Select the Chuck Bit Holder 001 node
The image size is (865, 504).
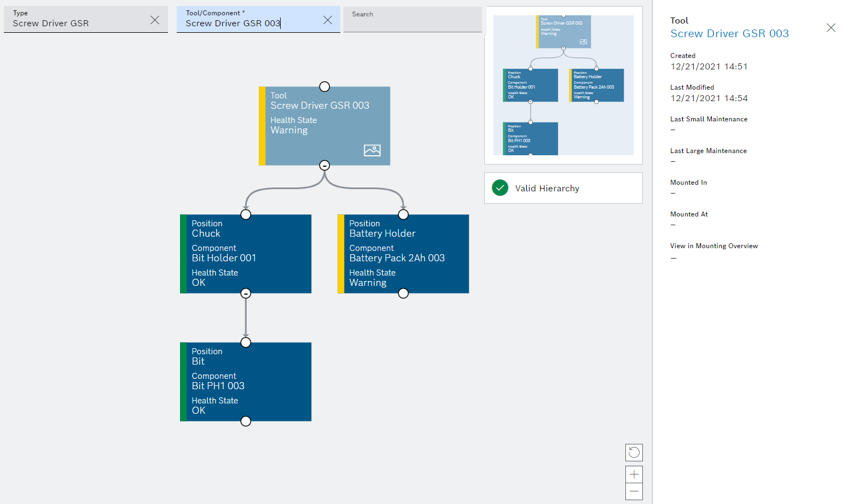point(246,254)
